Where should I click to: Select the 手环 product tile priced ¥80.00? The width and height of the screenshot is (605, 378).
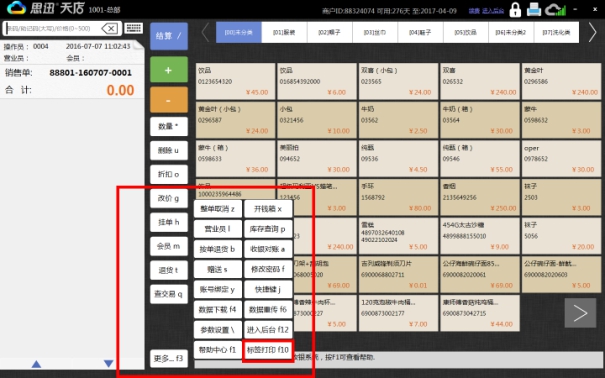[398, 197]
